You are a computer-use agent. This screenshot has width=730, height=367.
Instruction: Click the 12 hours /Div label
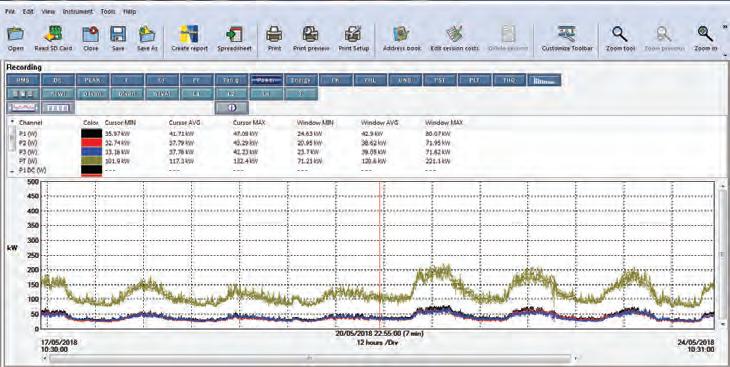point(377,343)
